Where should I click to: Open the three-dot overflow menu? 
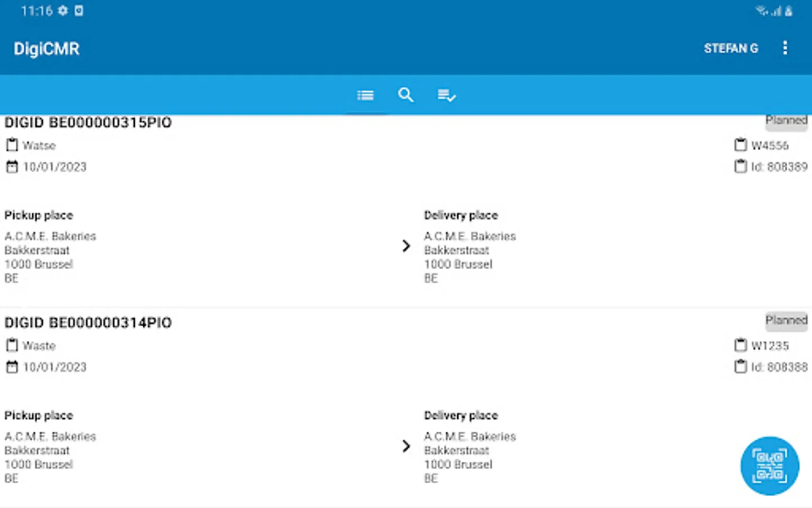tap(785, 48)
